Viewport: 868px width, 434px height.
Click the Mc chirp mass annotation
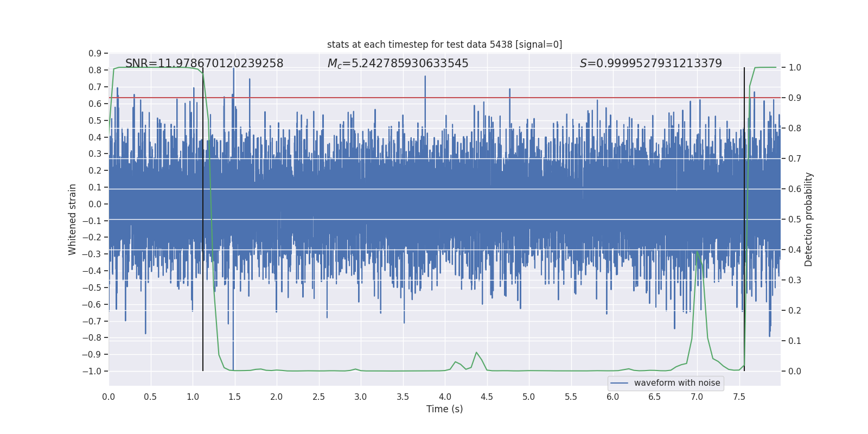click(x=398, y=63)
